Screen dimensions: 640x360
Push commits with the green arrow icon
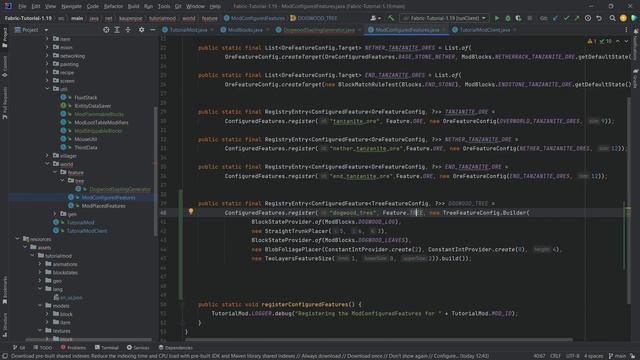[577, 18]
